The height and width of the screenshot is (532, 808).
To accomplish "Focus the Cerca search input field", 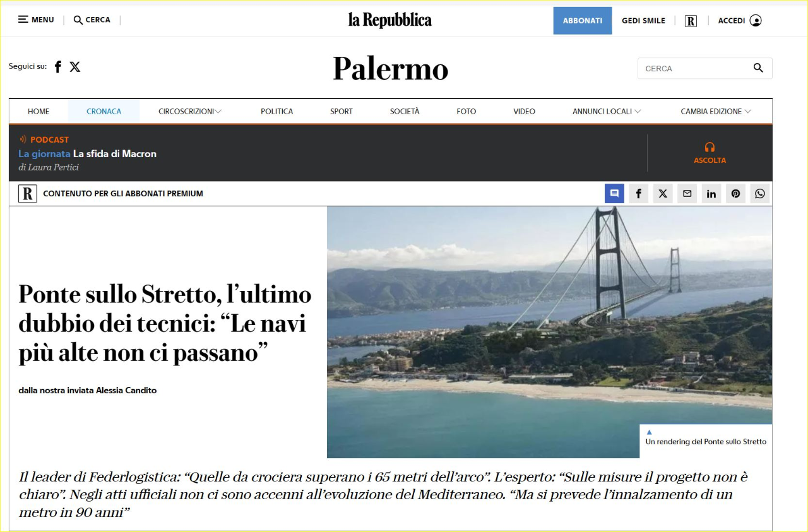I will (694, 68).
